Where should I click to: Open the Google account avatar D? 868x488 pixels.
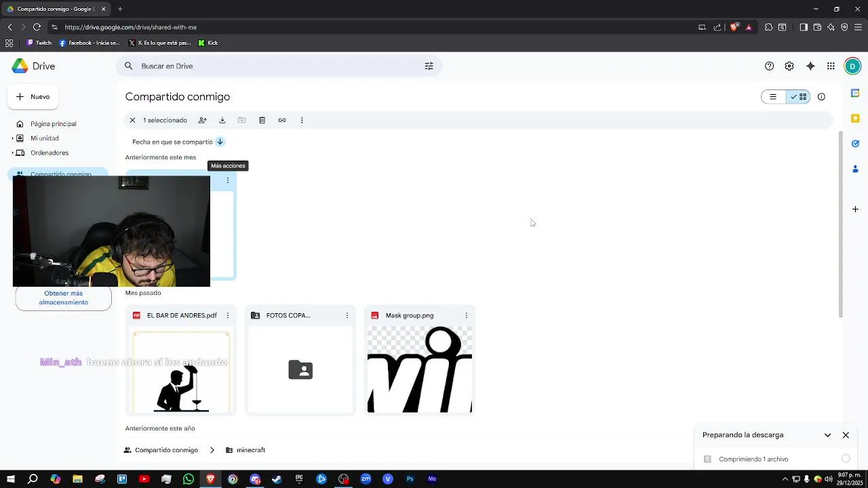tap(852, 66)
